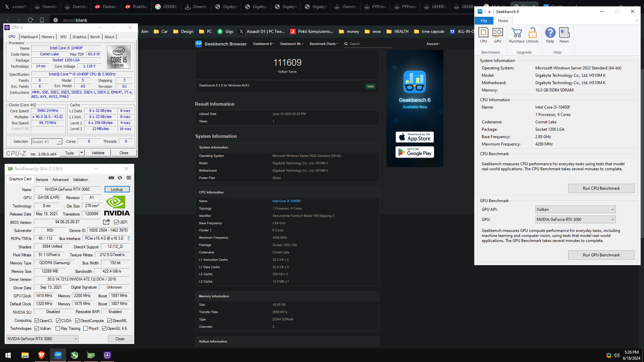Viewport: 644px width, 362px height.
Task: Switch to the Bench tab in CPU-Z
Action: [x=95, y=37]
